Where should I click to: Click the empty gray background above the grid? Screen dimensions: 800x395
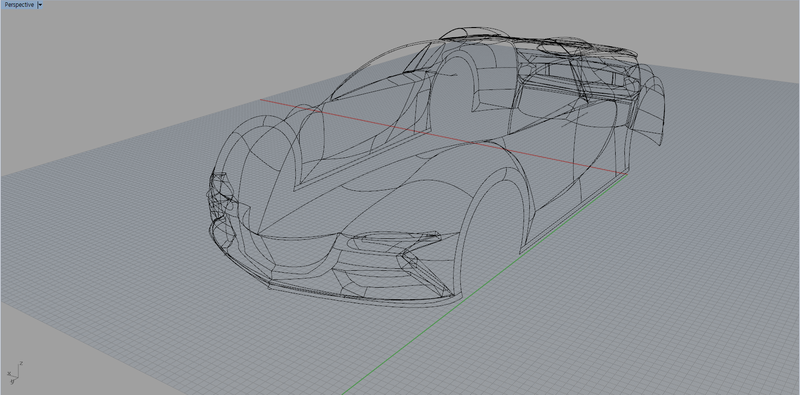153,61
